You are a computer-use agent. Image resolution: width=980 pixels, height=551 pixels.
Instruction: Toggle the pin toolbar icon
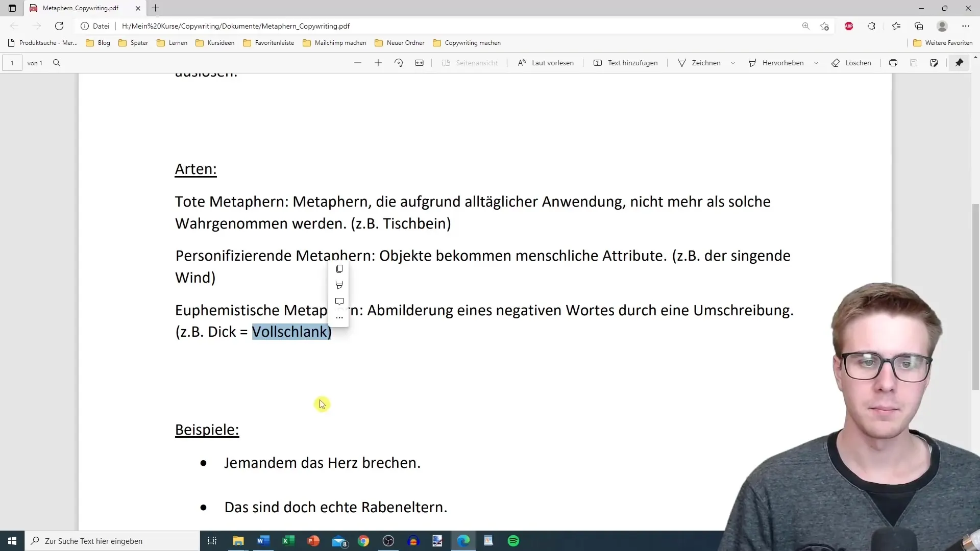click(960, 63)
